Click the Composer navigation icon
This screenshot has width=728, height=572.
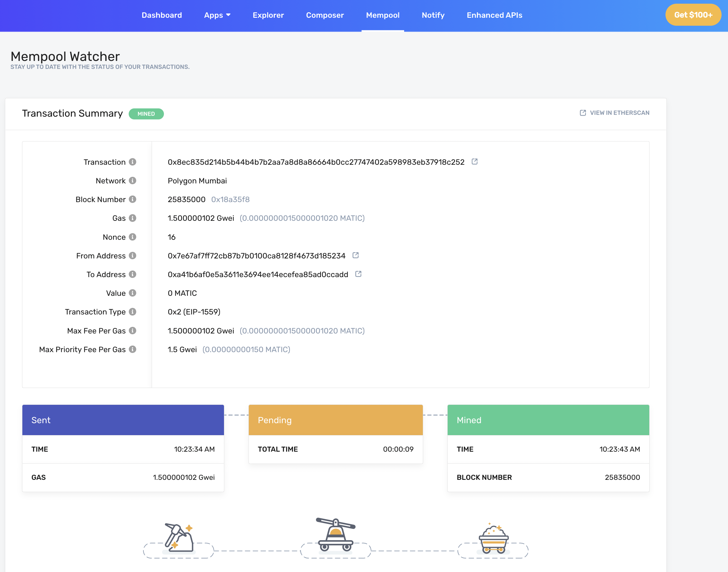[324, 15]
